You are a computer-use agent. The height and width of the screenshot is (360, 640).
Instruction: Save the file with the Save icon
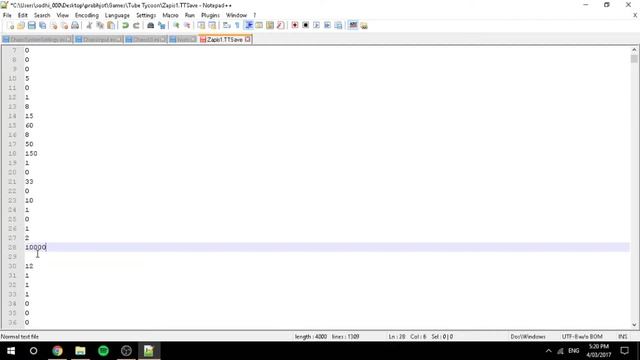(31, 26)
